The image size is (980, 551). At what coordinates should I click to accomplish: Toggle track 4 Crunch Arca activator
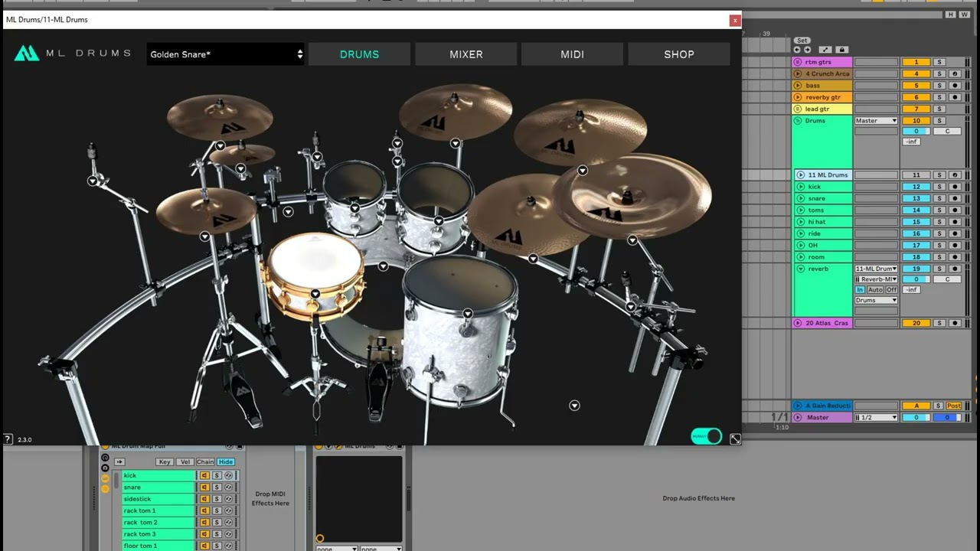pyautogui.click(x=916, y=74)
